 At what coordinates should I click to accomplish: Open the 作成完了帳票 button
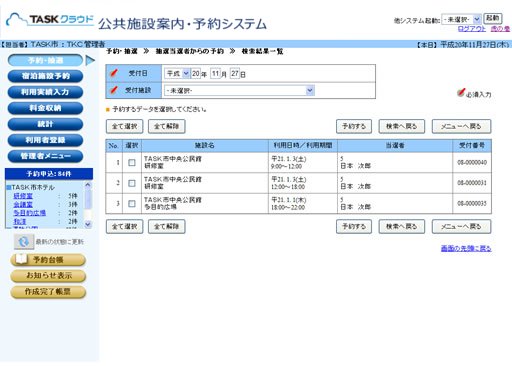pos(48,292)
